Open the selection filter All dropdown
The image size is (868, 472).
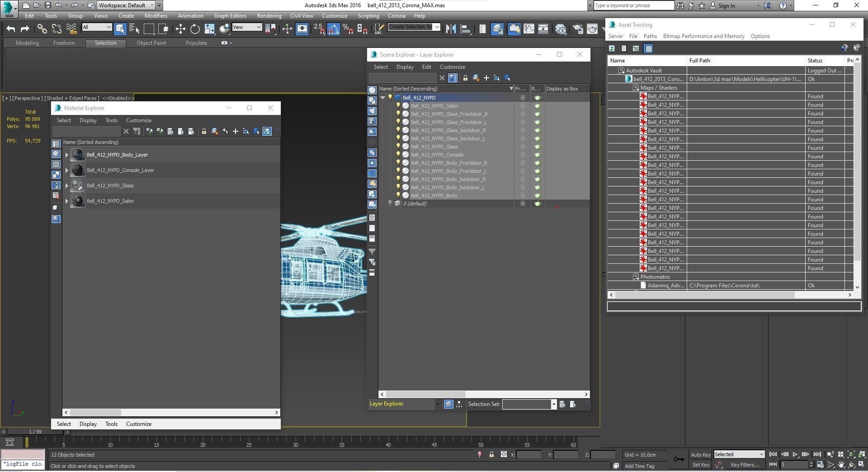(x=97, y=27)
